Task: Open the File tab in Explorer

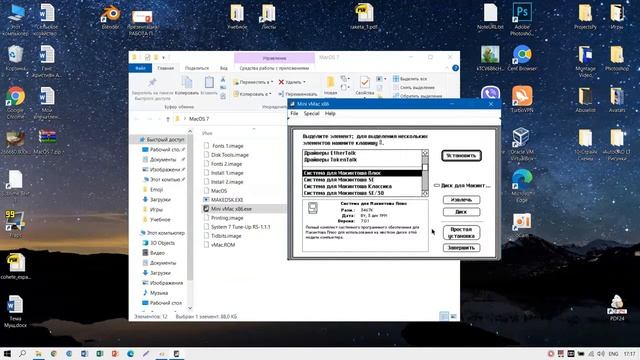Action: point(140,68)
